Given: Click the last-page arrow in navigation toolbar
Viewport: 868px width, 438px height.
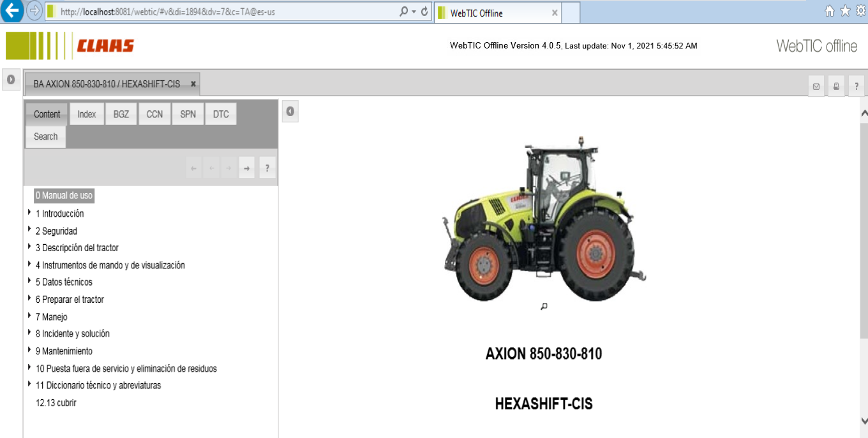Looking at the screenshot, I should (x=246, y=168).
